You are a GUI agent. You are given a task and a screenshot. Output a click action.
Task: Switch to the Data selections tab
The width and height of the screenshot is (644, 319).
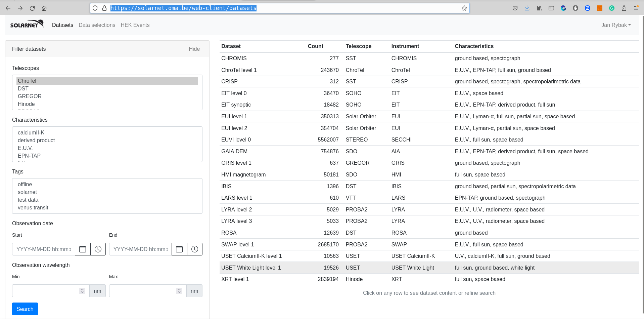click(x=97, y=25)
